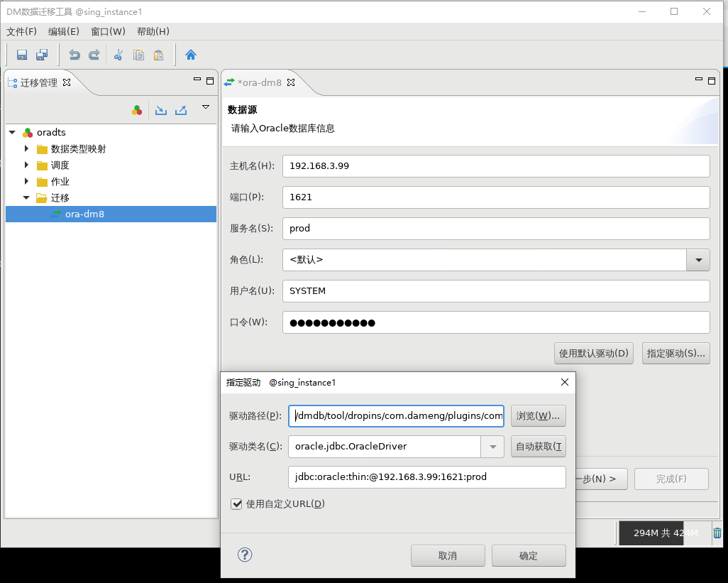This screenshot has width=728, height=583.
Task: Click the Paste clipboard icon
Action: click(158, 55)
